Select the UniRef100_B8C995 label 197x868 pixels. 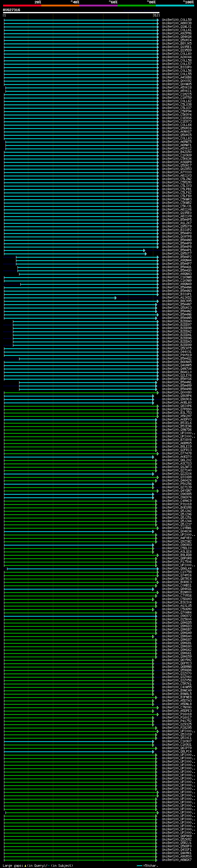pos(177,301)
